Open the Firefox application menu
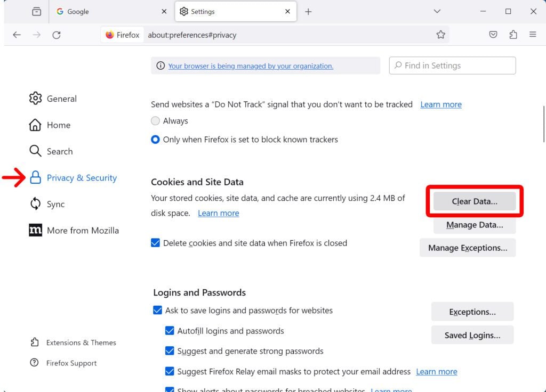 (533, 34)
